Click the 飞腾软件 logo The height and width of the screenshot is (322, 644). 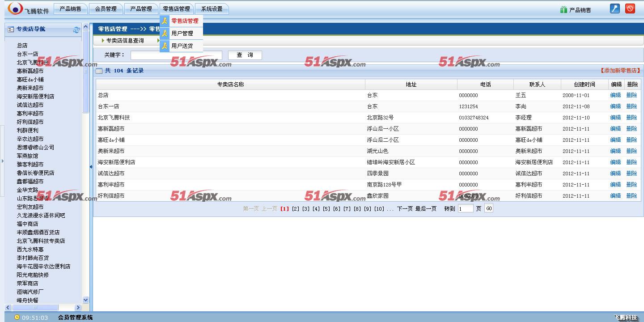(29, 9)
